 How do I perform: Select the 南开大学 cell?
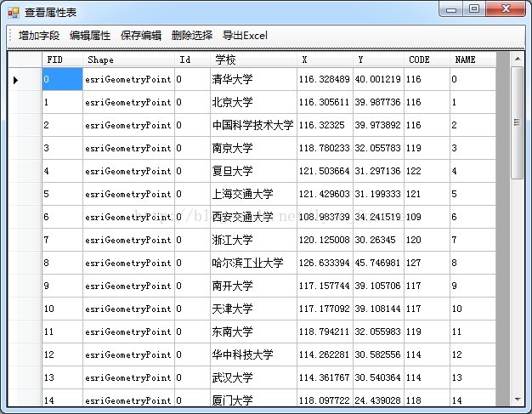click(253, 286)
